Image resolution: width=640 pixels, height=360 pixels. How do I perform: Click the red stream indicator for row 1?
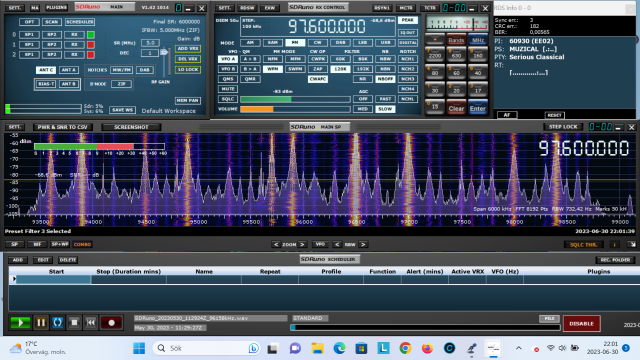click(91, 44)
